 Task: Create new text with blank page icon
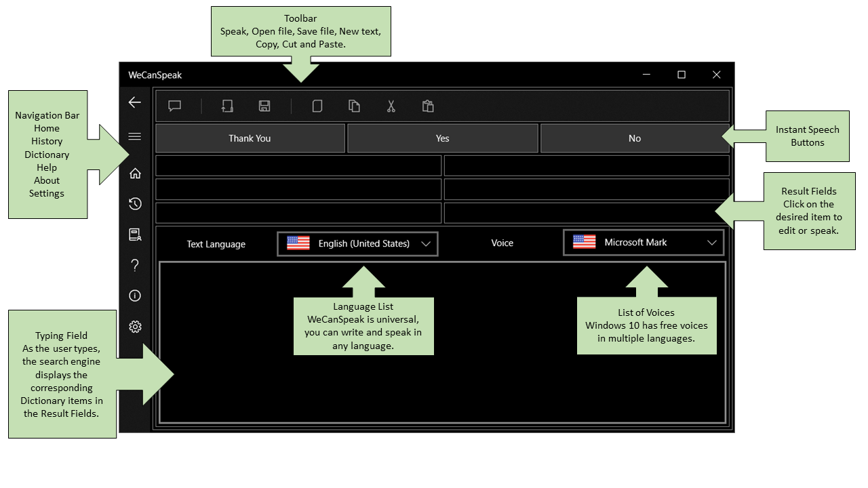(317, 106)
